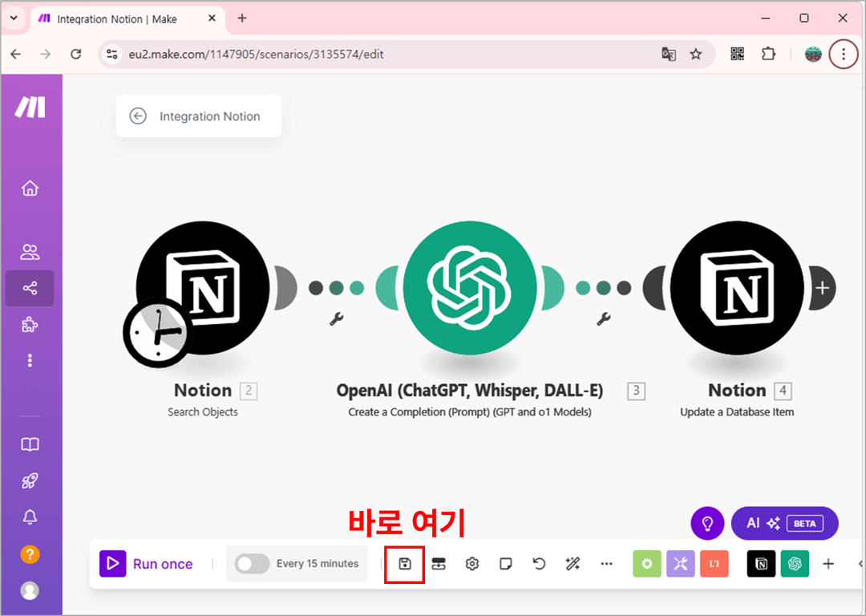Open the more options ellipsis menu

[607, 564]
